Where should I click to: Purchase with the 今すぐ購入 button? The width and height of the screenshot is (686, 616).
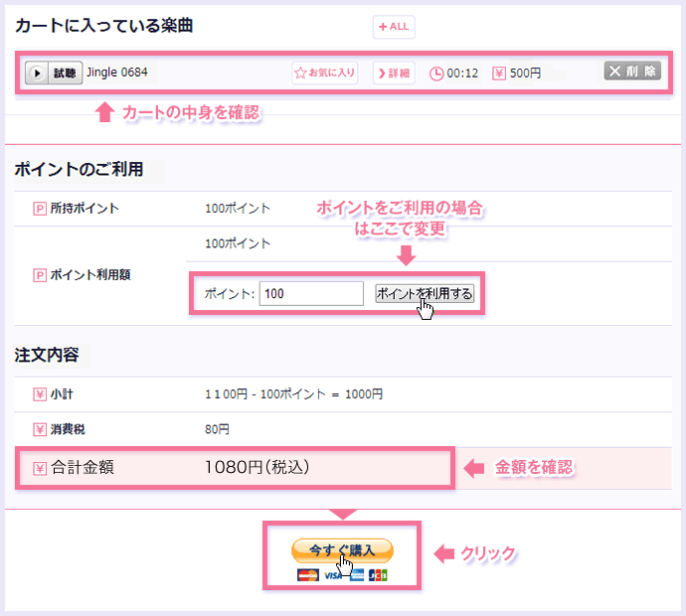342,549
